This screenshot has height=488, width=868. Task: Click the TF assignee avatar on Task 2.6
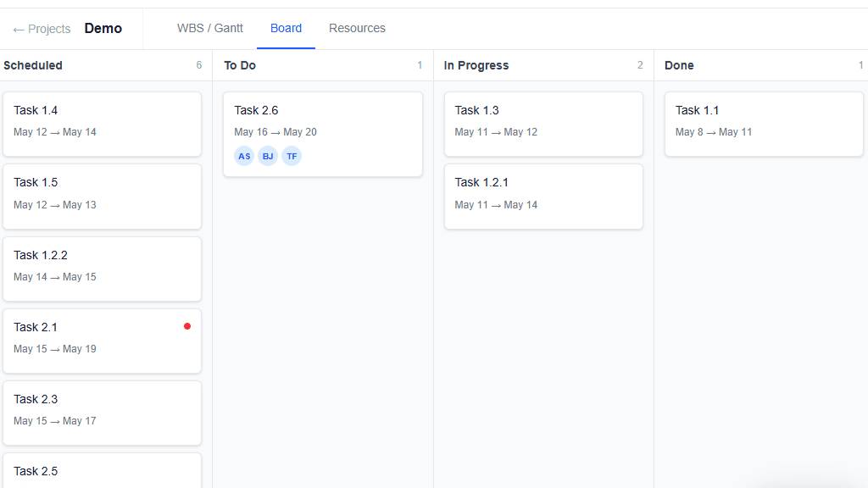tap(292, 156)
